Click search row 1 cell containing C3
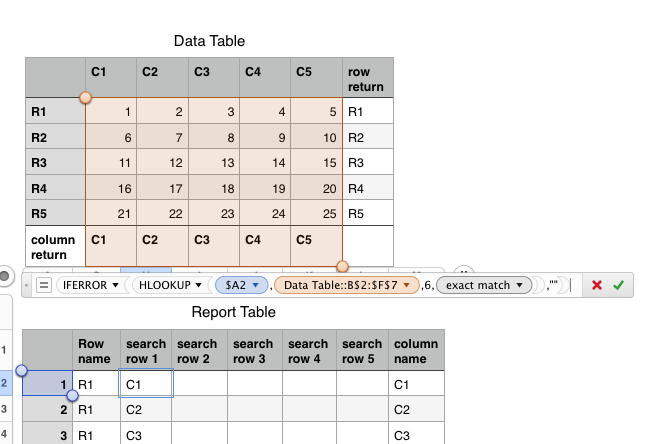Screen dimensions: 664x444 point(146,433)
